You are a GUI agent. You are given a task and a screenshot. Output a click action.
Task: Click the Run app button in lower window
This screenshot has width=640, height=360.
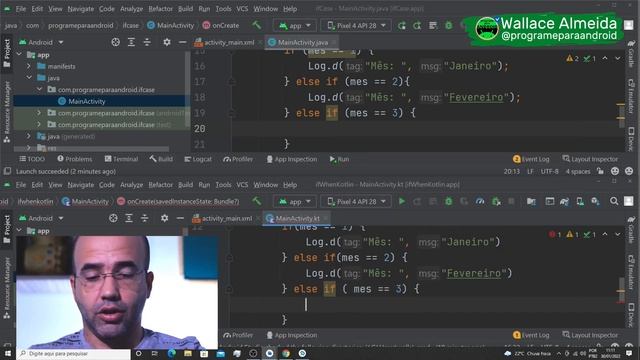tap(402, 201)
